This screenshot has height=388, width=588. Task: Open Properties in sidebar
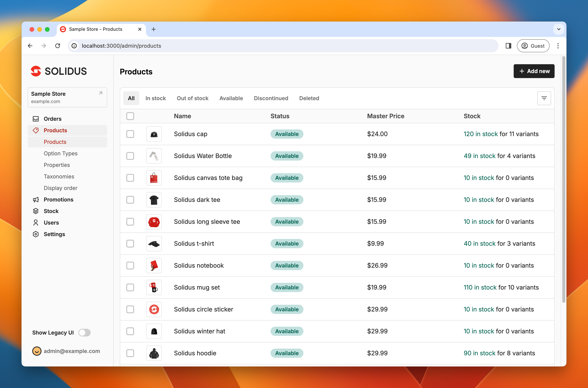57,165
